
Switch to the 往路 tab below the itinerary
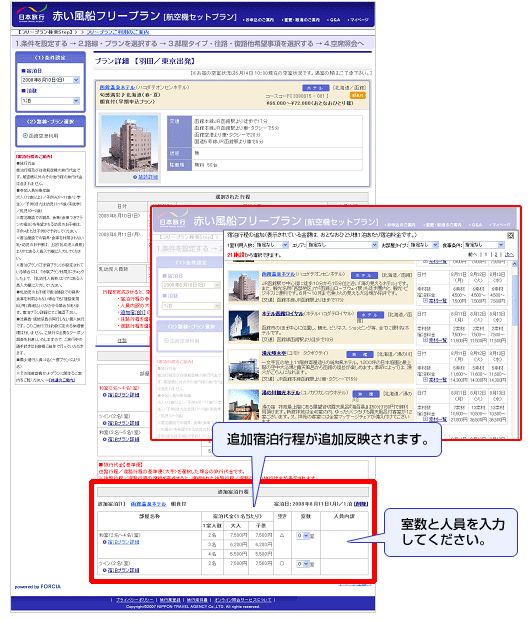(122, 340)
